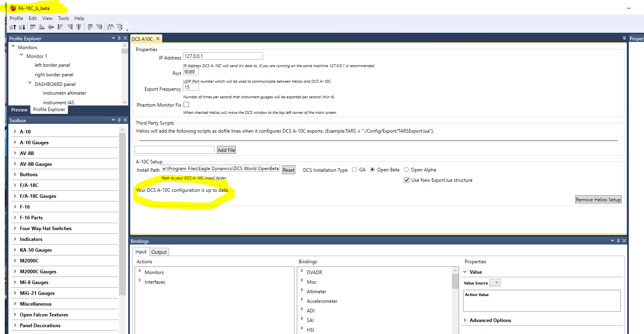
Task: Click the Space Vertically Evenly toolbar icon
Action: point(119,27)
